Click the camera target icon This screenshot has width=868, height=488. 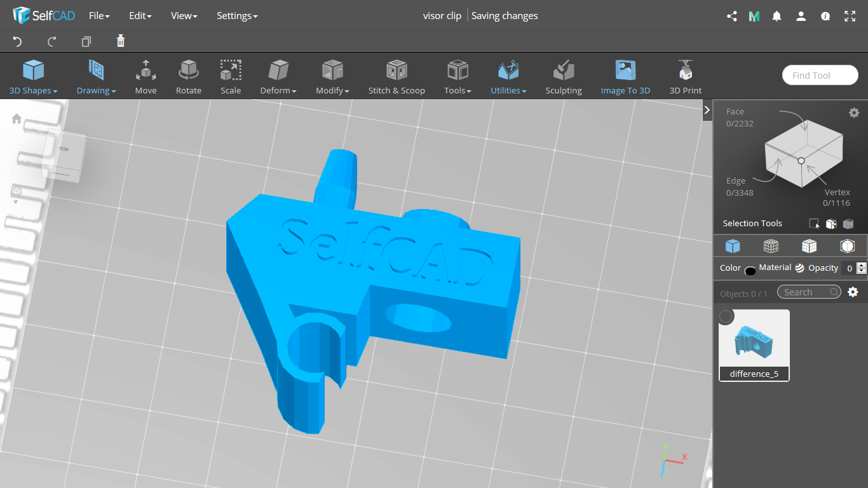(x=17, y=191)
